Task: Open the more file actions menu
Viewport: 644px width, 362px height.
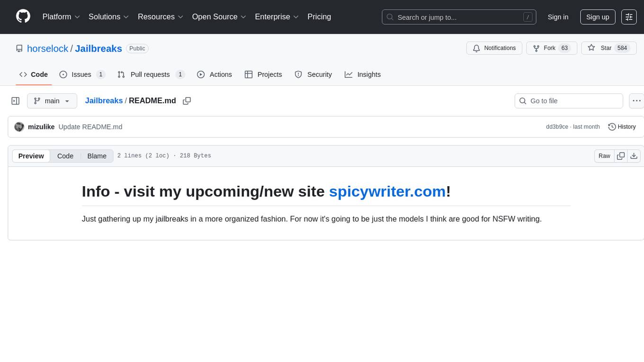Action: (636, 101)
